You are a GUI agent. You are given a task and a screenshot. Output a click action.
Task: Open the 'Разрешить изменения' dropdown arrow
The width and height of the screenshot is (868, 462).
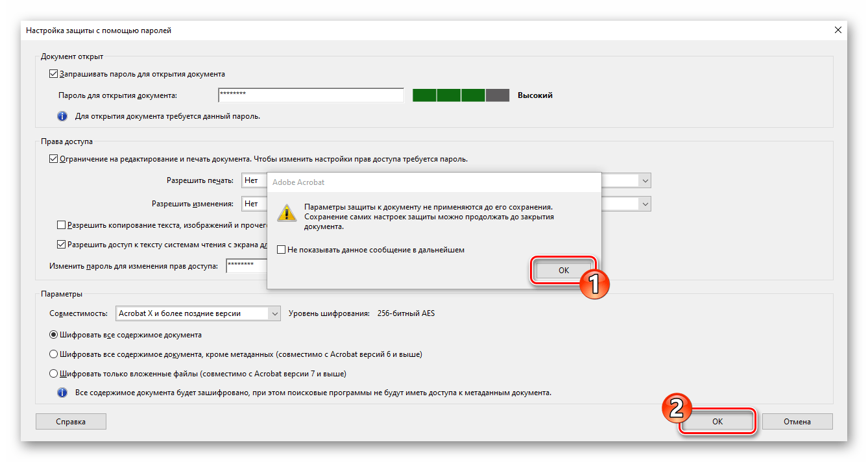coord(644,204)
